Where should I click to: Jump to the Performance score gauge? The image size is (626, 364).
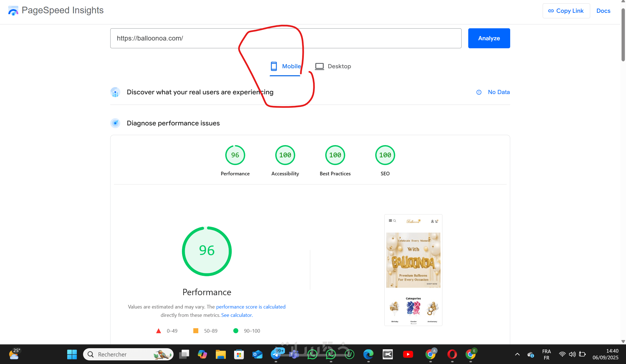click(235, 155)
